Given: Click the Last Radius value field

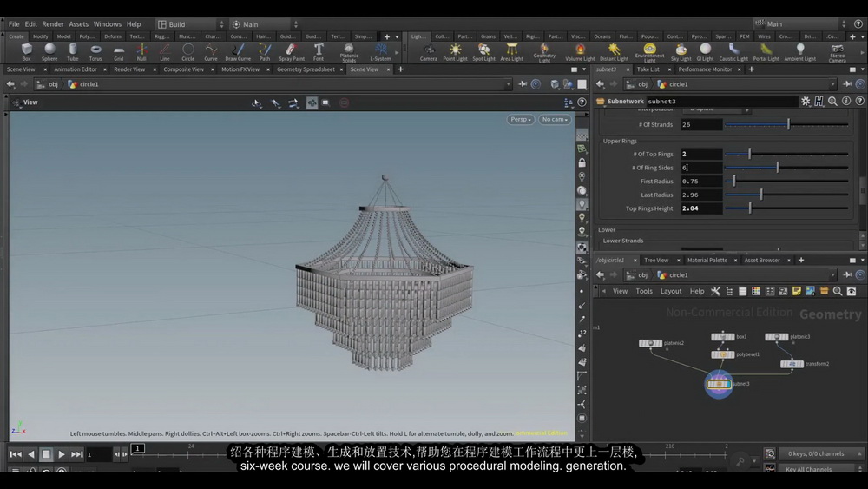Looking at the screenshot, I should tap(701, 195).
